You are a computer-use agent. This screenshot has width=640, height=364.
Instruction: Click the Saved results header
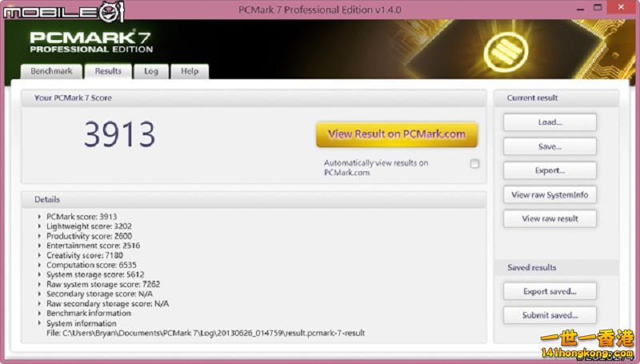pyautogui.click(x=556, y=268)
